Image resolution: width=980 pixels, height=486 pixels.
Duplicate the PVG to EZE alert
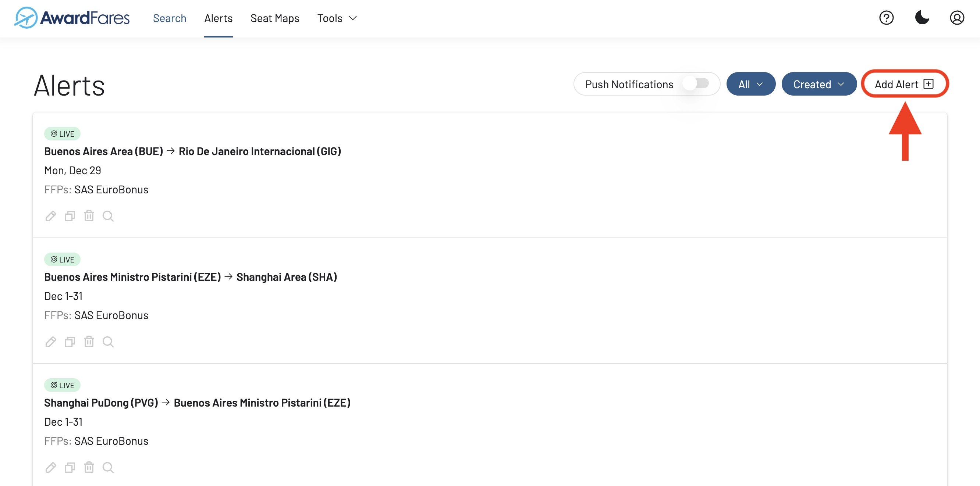[70, 467]
